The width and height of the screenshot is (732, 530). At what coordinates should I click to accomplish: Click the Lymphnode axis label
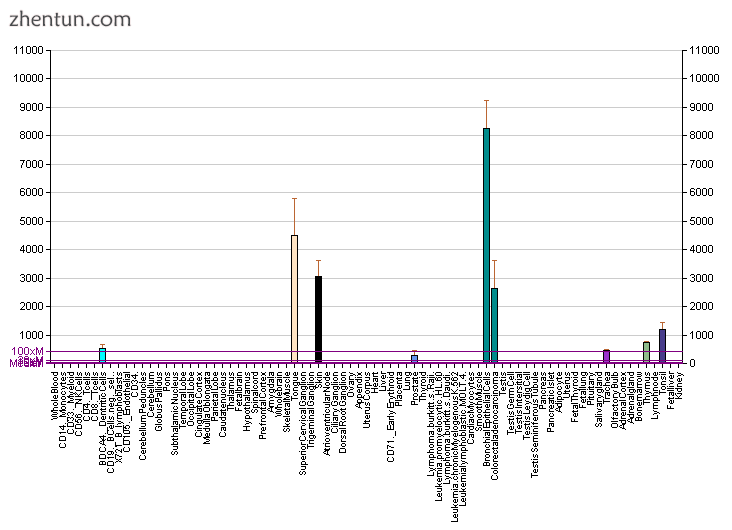click(x=655, y=395)
